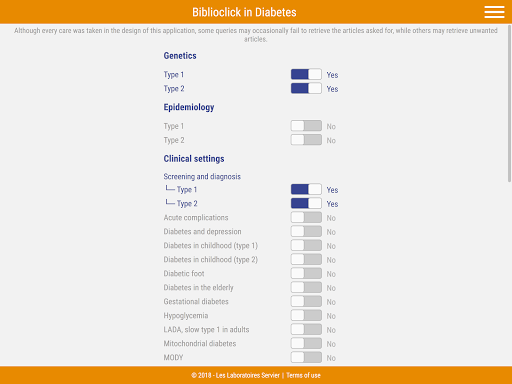Enable the Diabetic foot toggle
Screen dimensions: 512x384
tap(306, 273)
